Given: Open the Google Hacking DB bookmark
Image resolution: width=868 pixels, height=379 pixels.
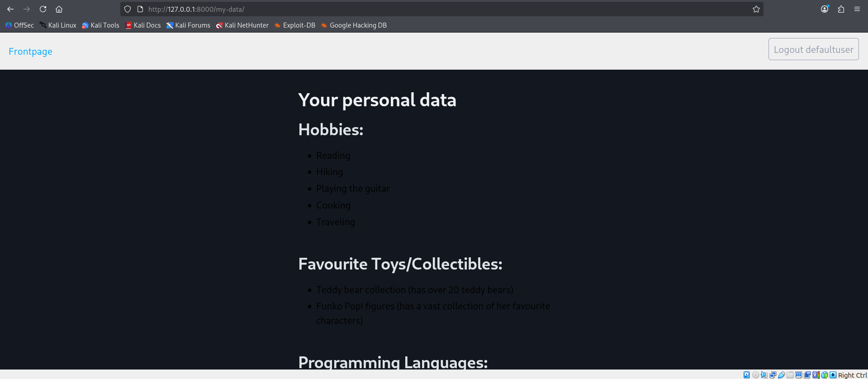Looking at the screenshot, I should [354, 25].
